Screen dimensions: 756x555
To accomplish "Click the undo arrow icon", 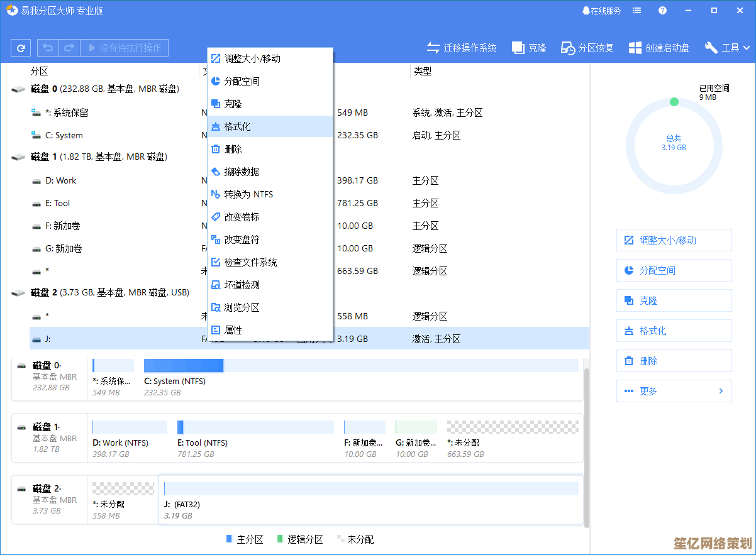I will pyautogui.click(x=48, y=48).
